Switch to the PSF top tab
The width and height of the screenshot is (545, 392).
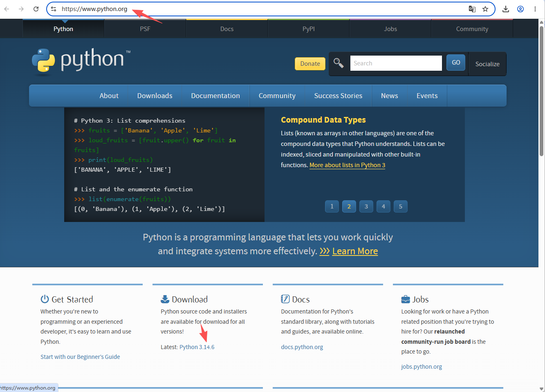point(145,29)
